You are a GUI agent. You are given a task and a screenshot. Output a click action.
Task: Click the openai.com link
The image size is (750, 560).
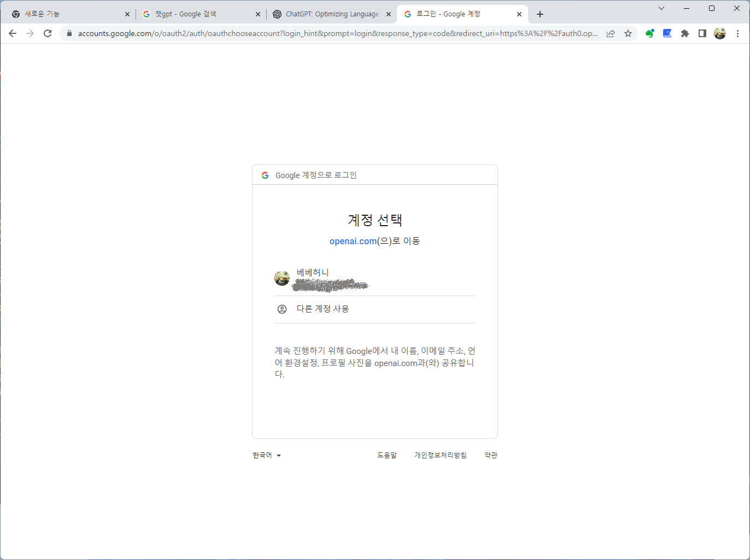(353, 241)
